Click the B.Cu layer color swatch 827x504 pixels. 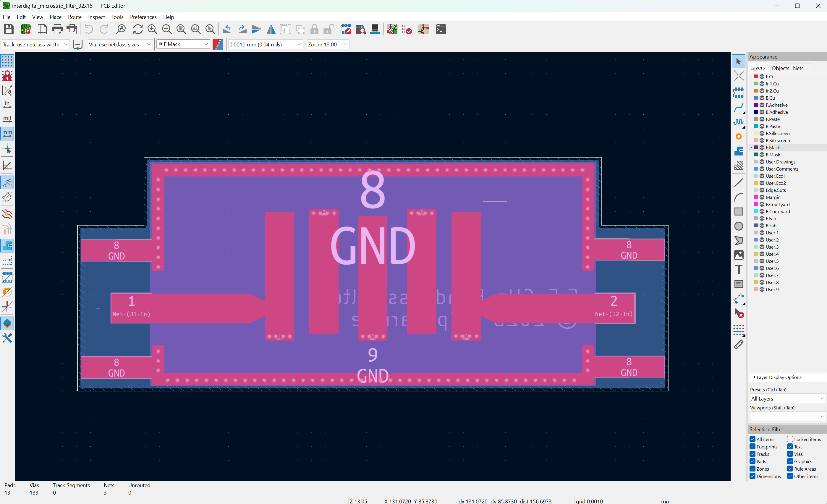point(756,98)
